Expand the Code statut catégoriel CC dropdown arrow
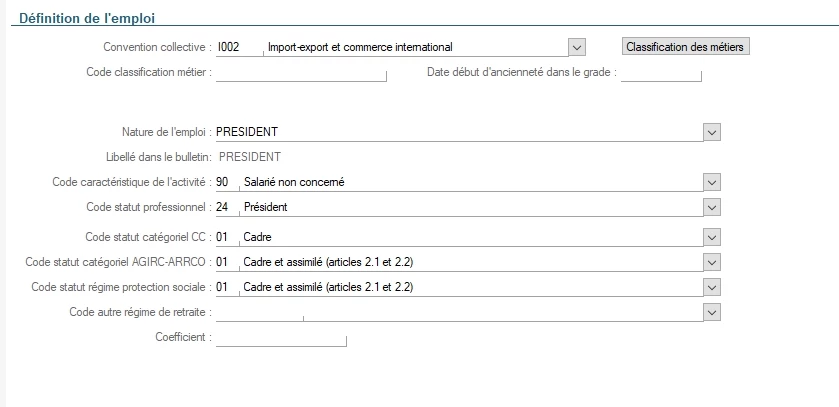 click(x=711, y=237)
